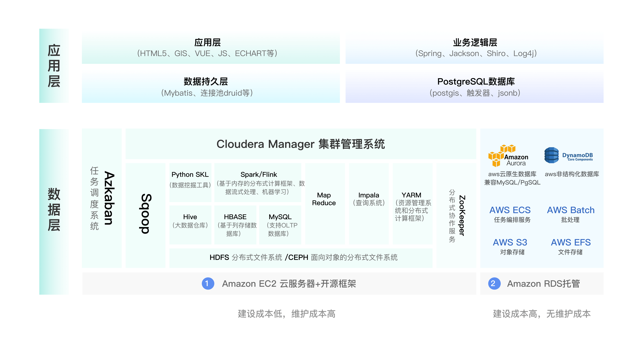Click the Python SKL 数据挖掘工具 cell
644x348 pixels.
click(190, 182)
